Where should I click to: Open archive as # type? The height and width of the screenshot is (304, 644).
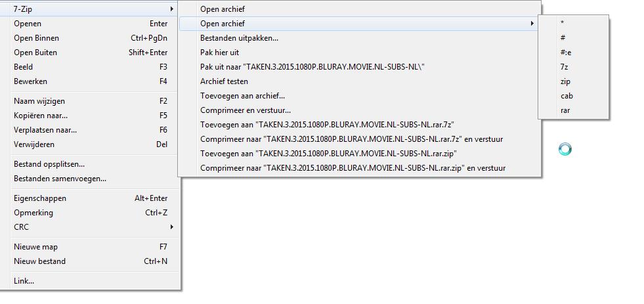573,38
